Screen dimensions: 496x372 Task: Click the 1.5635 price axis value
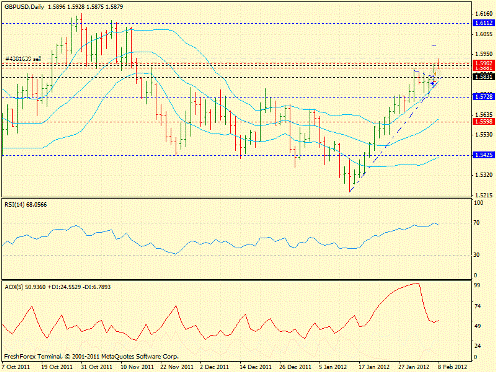point(484,114)
